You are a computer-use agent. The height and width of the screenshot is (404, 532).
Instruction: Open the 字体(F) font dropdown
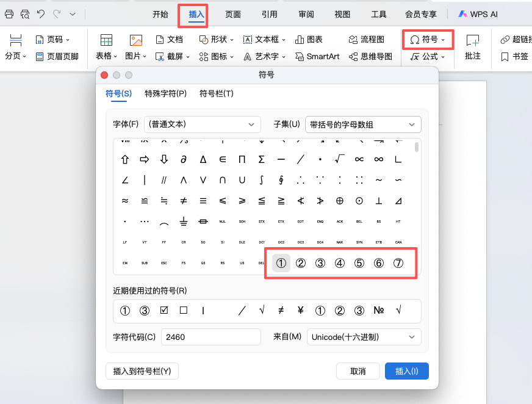tap(202, 124)
